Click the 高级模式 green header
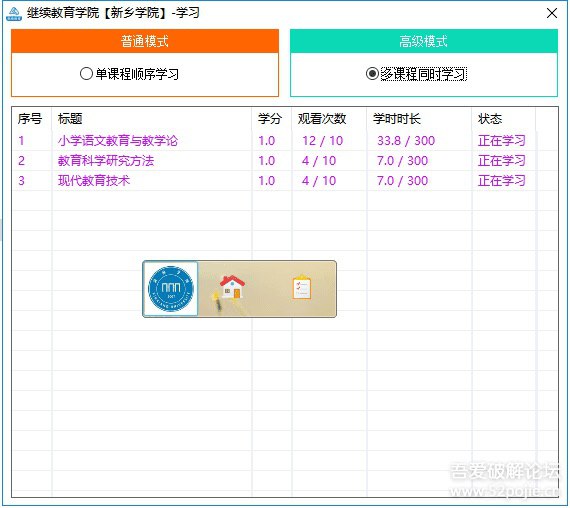This screenshot has height=508, width=570. point(424,41)
